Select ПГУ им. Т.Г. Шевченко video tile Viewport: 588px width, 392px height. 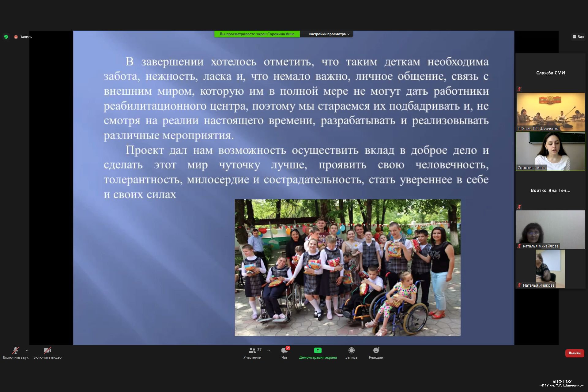[550, 112]
